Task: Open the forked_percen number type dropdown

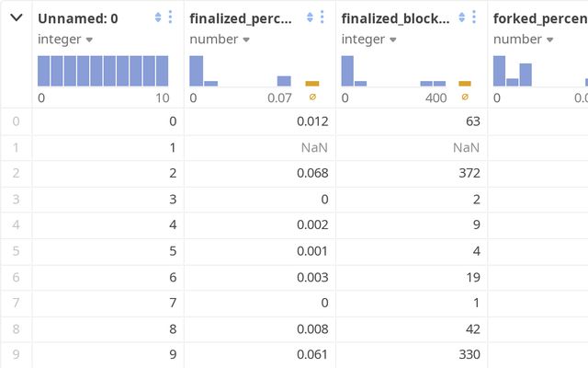Action: coord(523,40)
